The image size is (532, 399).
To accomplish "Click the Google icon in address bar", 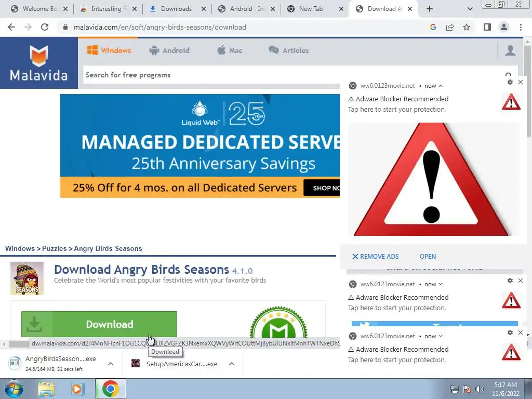I will pos(433,27).
